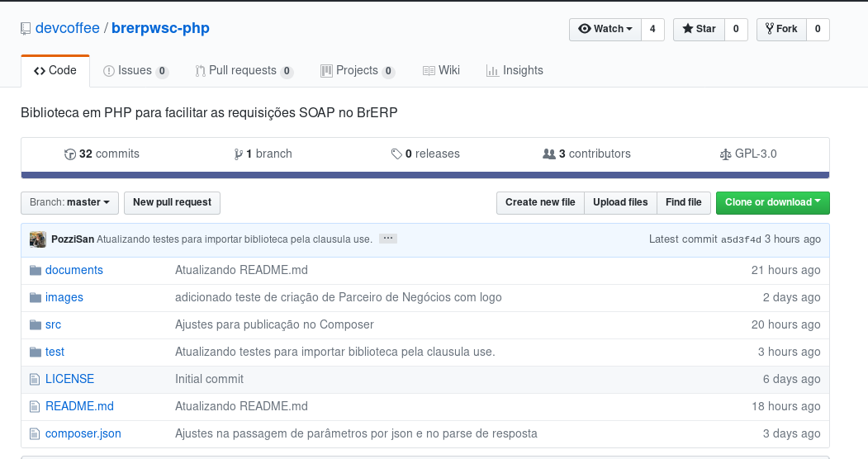Click Find file button
This screenshot has width=868, height=459.
point(684,202)
